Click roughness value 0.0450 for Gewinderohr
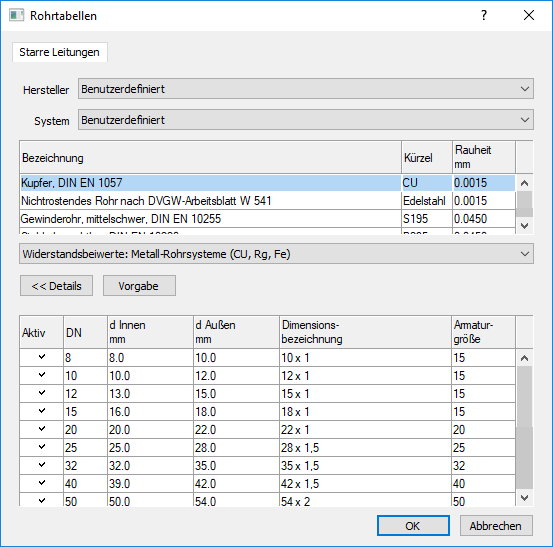553x547 pixels. tap(484, 219)
